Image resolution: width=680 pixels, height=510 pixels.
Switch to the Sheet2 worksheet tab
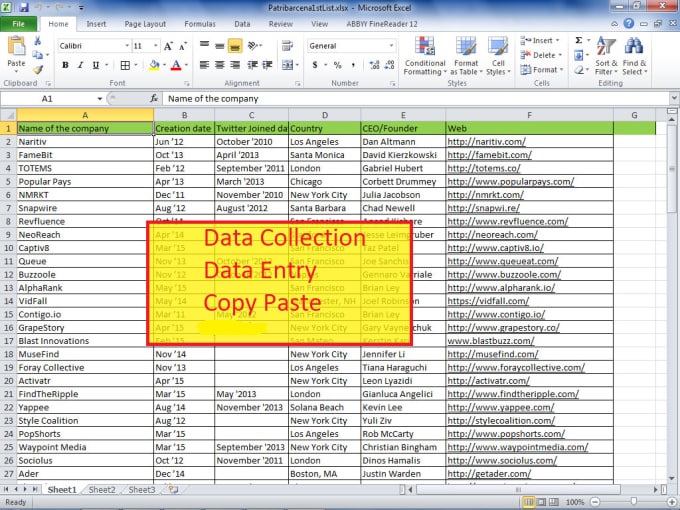[x=101, y=490]
